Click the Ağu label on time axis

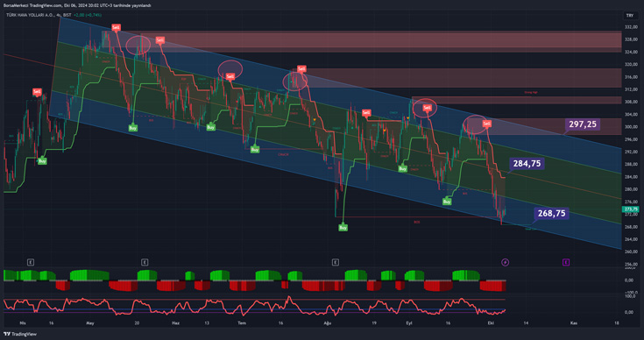[327, 323]
